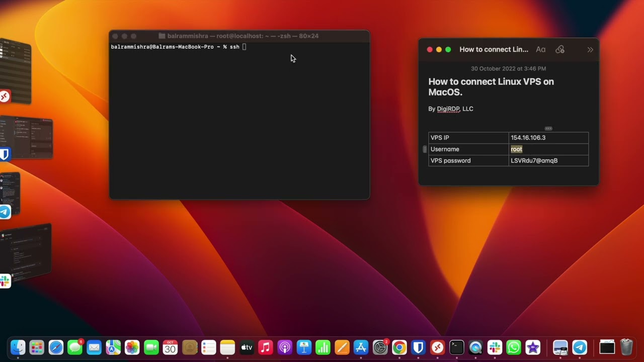Screen dimensions: 644x362
Task: Click the Terminal title folder icon
Action: [x=162, y=36]
